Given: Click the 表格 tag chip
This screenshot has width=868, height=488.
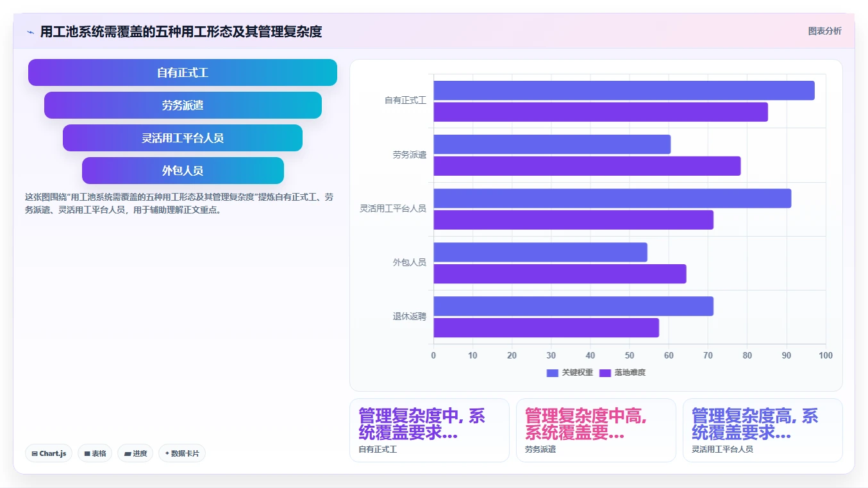Looking at the screenshot, I should click(95, 453).
